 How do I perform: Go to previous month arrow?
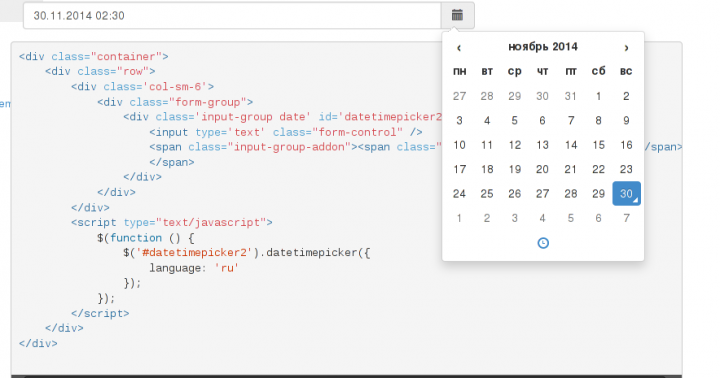click(x=459, y=47)
